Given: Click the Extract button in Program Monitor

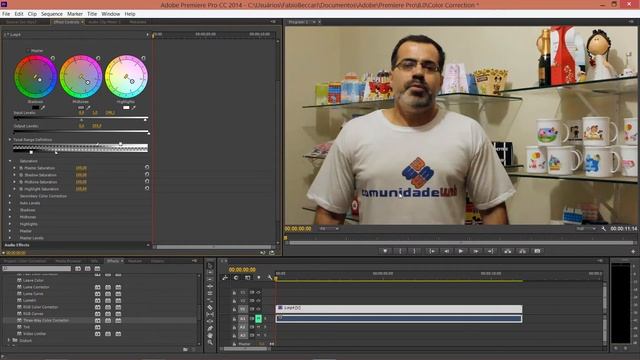Looking at the screenshot, I should (522, 251).
